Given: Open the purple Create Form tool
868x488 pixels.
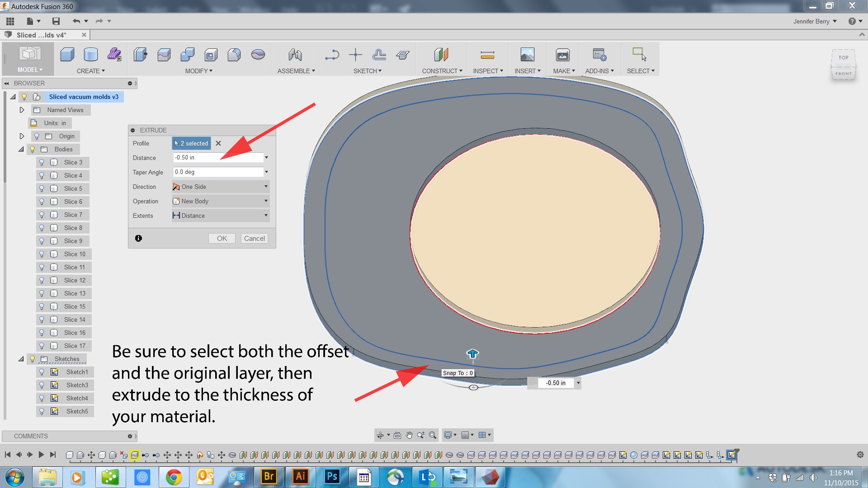Looking at the screenshot, I should pyautogui.click(x=114, y=54).
